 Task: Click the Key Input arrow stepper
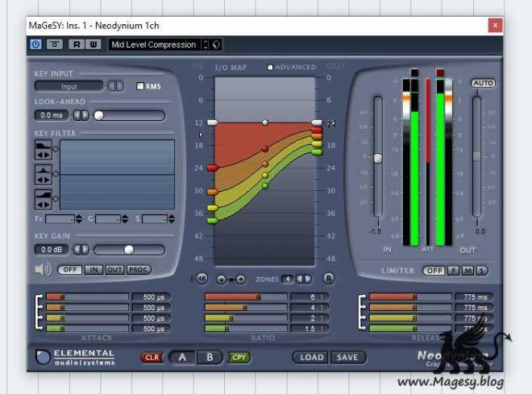point(116,86)
